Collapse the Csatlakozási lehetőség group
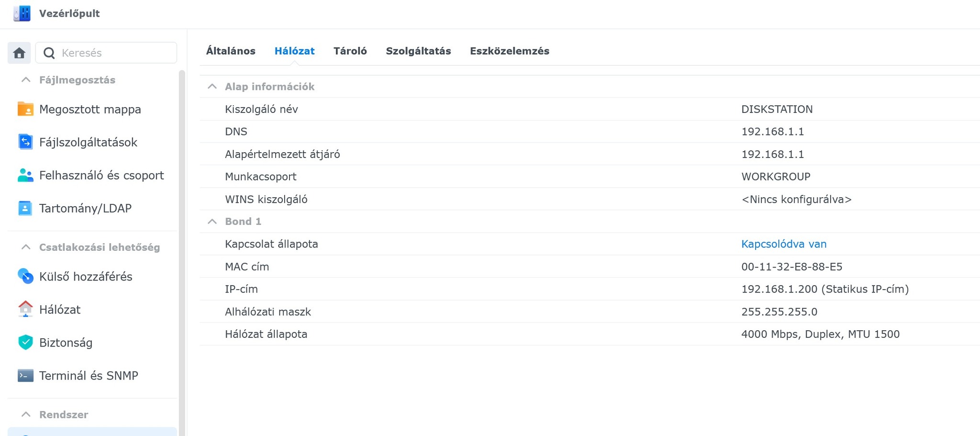Screen dimensions: 980x436 point(26,247)
